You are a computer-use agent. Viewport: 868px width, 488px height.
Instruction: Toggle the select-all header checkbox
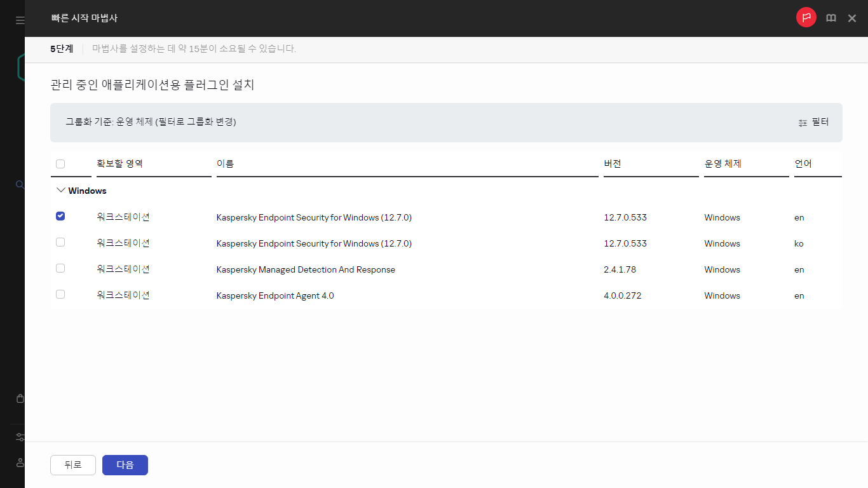(x=60, y=164)
